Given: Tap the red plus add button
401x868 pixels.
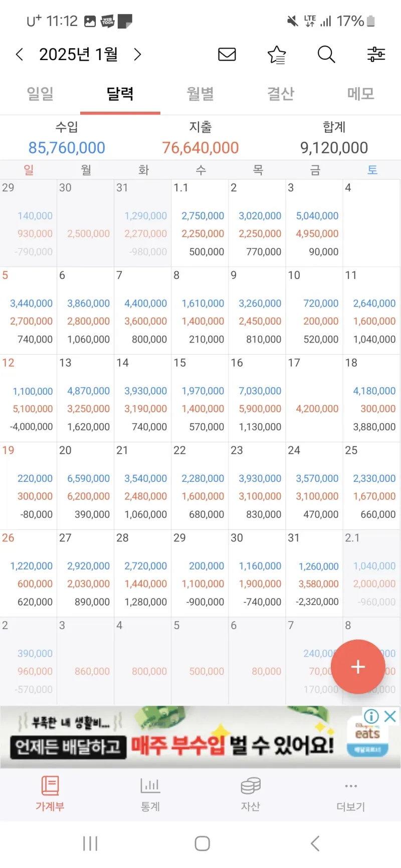Looking at the screenshot, I should pyautogui.click(x=358, y=667).
